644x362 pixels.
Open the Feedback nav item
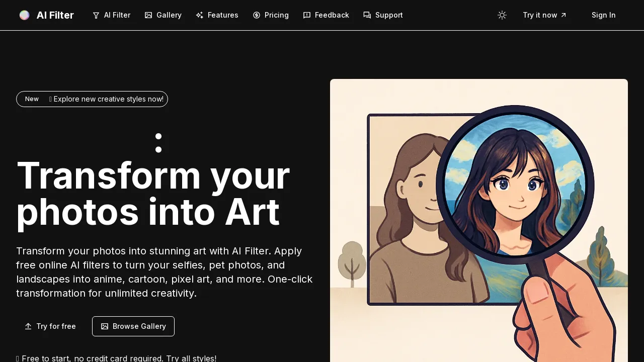[x=326, y=15]
